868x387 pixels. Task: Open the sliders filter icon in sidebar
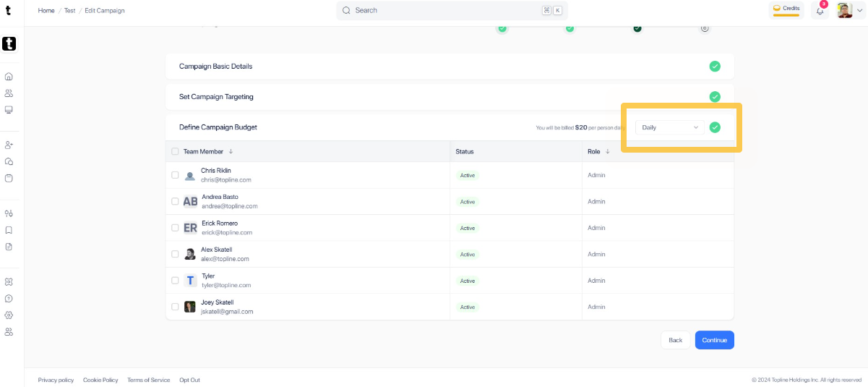pyautogui.click(x=9, y=213)
